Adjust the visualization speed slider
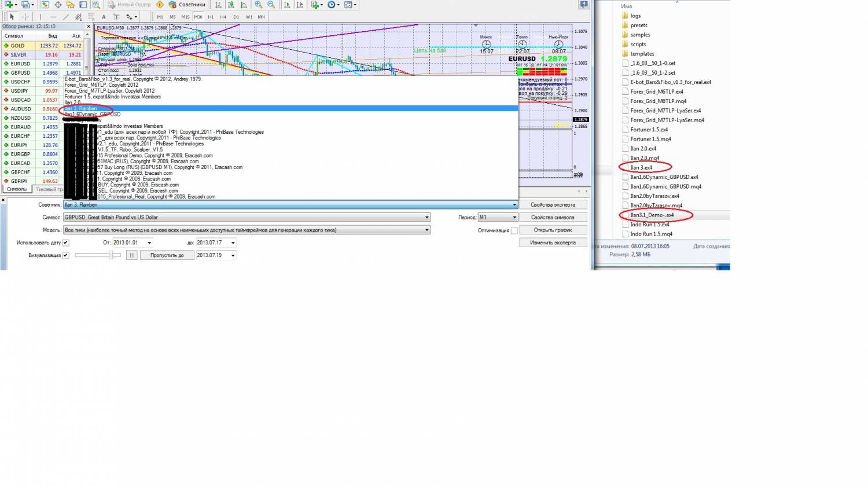This screenshot has height=488, width=868. tap(111, 255)
